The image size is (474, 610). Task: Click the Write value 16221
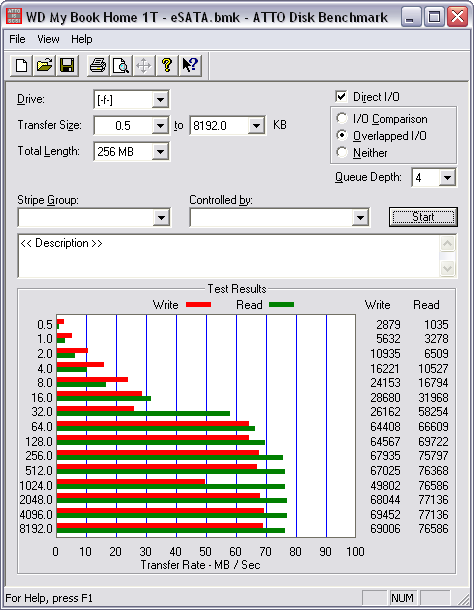click(x=385, y=368)
